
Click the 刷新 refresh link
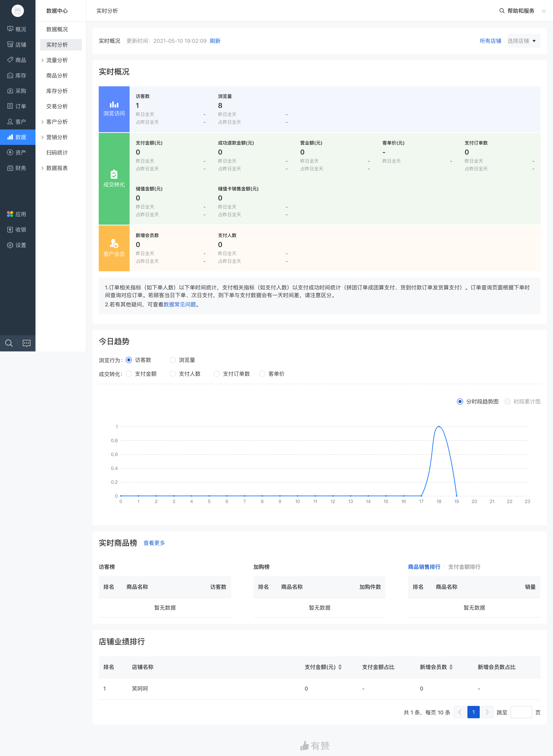click(215, 41)
